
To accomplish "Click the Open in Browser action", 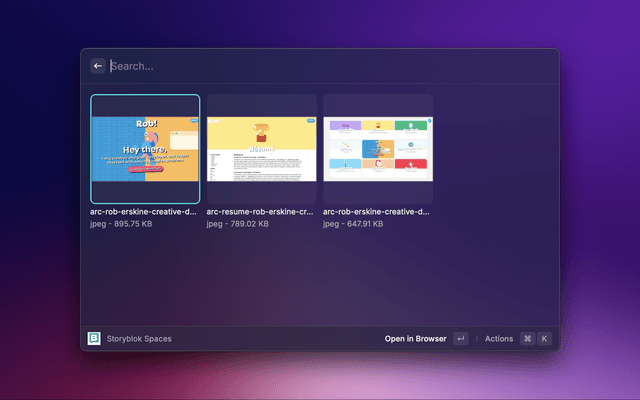I will pos(415,339).
